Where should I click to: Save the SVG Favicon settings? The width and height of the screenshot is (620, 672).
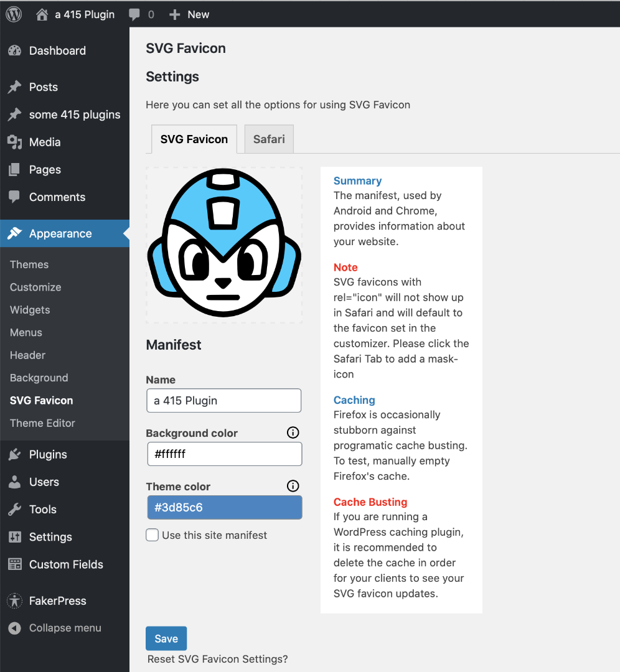166,638
